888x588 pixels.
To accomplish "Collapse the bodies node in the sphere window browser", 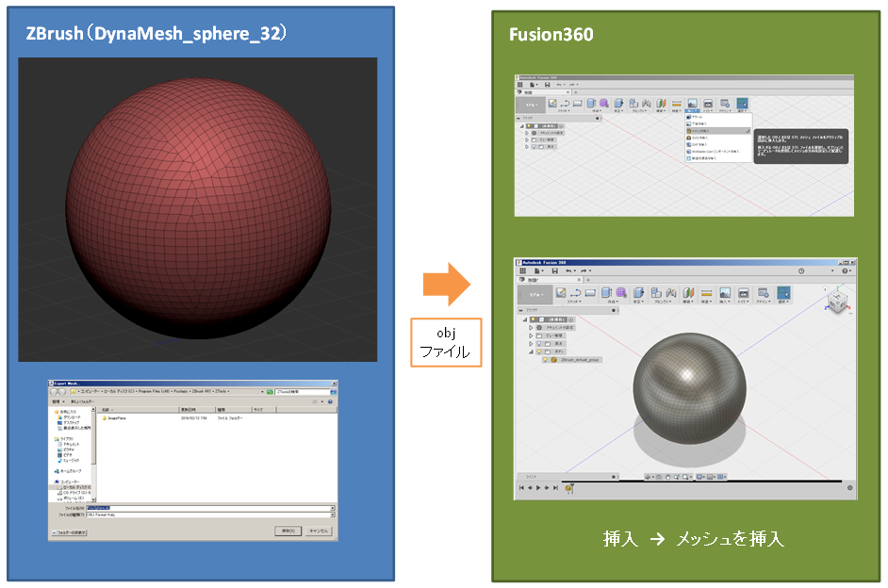I will click(531, 351).
